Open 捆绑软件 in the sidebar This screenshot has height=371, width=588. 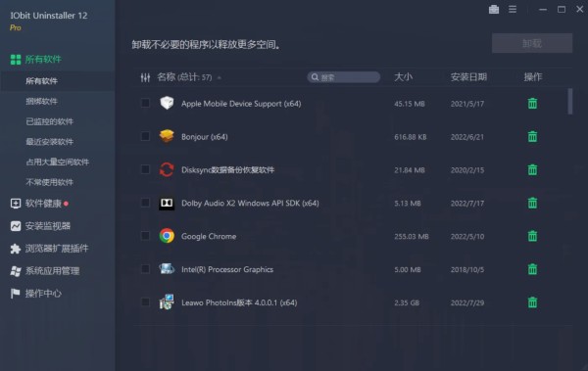coord(41,101)
